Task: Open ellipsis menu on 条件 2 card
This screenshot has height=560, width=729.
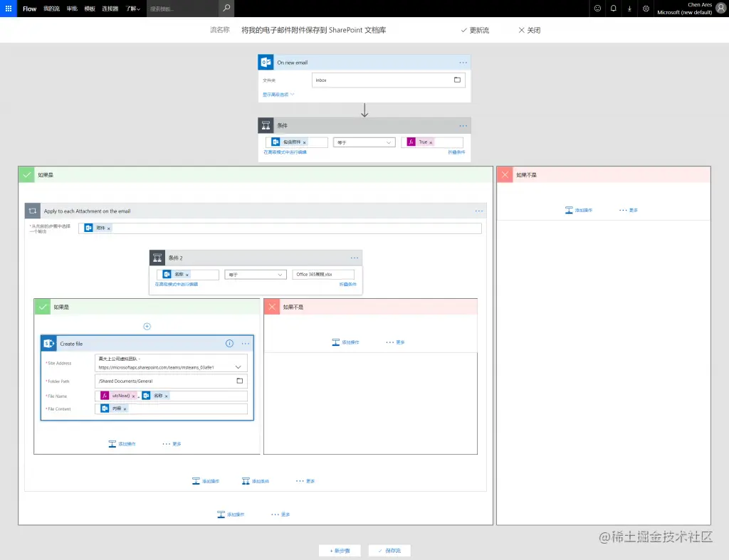Action: (355, 258)
